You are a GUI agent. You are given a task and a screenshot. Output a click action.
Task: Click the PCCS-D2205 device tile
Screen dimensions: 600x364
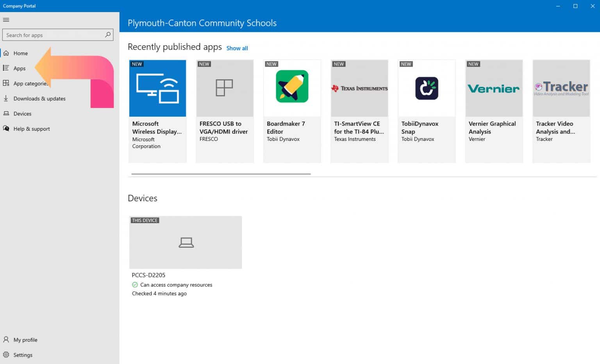click(x=185, y=242)
